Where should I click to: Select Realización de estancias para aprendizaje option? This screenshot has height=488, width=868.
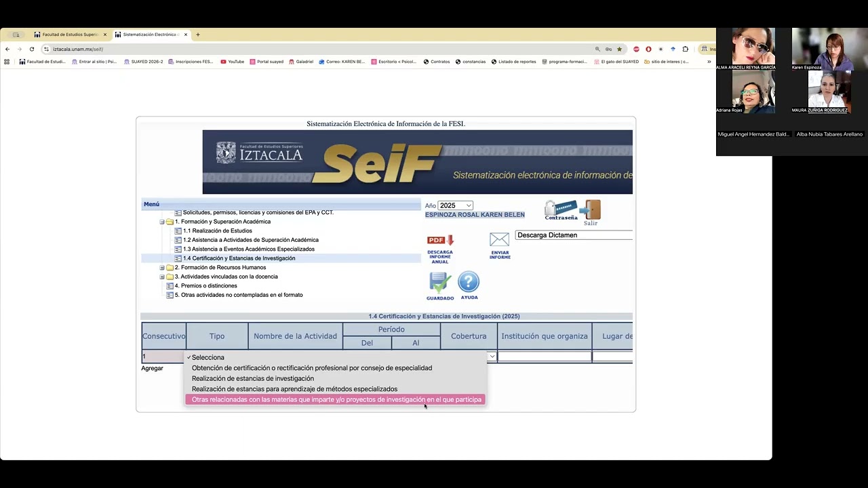coord(335,389)
